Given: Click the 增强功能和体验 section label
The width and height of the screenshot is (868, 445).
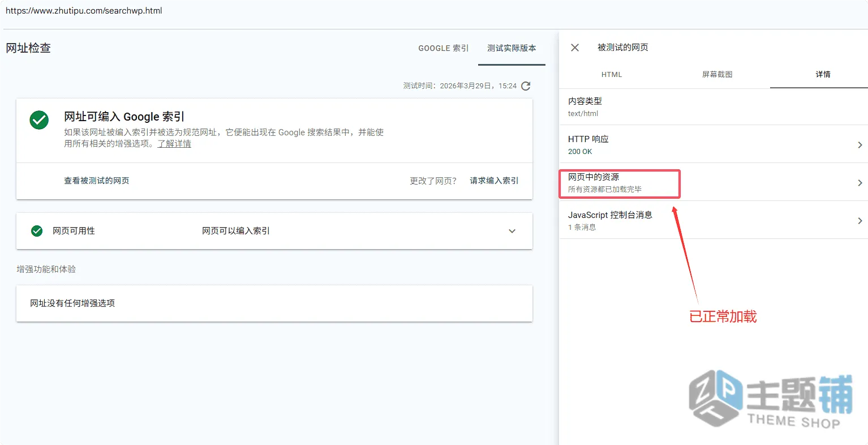Looking at the screenshot, I should [x=46, y=269].
